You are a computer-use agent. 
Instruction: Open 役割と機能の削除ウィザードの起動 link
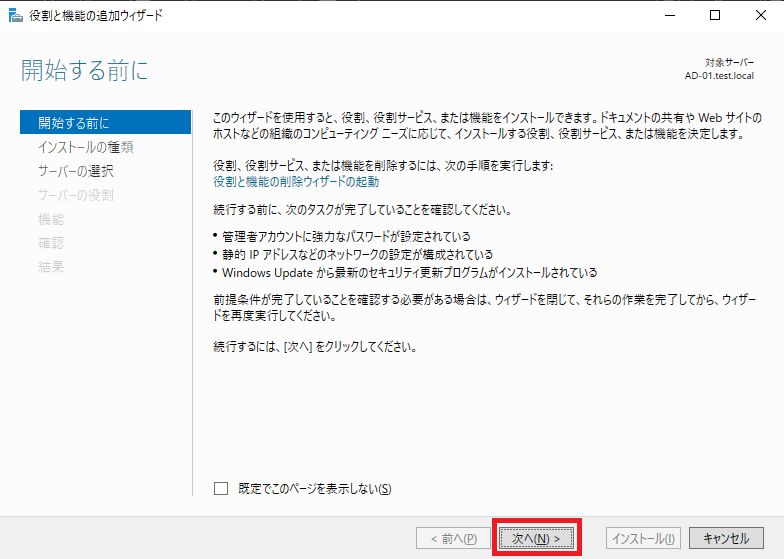296,182
